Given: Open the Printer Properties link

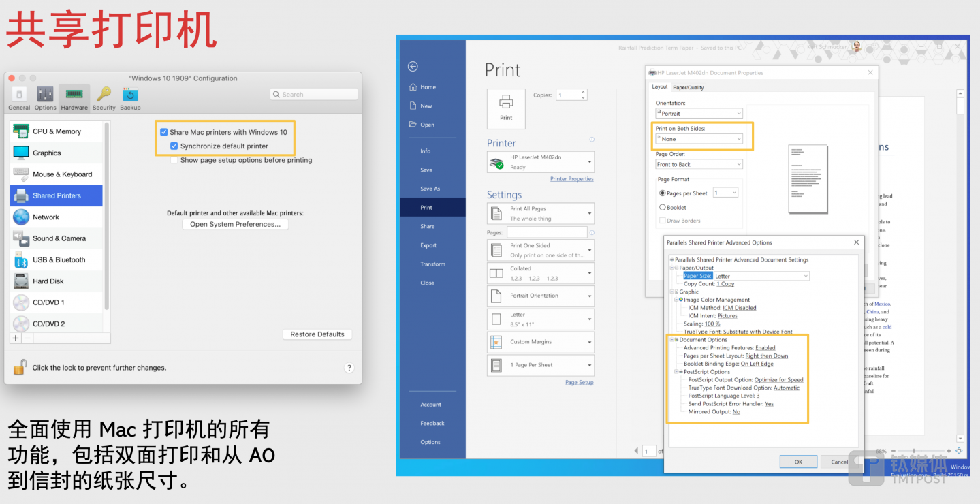Looking at the screenshot, I should 571,179.
